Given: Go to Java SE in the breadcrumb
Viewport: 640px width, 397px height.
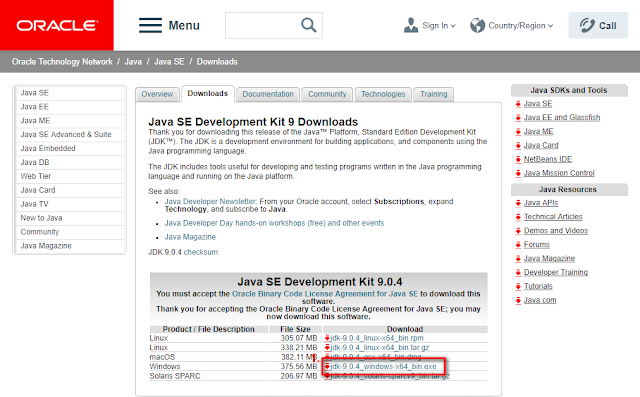Looking at the screenshot, I should coord(169,62).
